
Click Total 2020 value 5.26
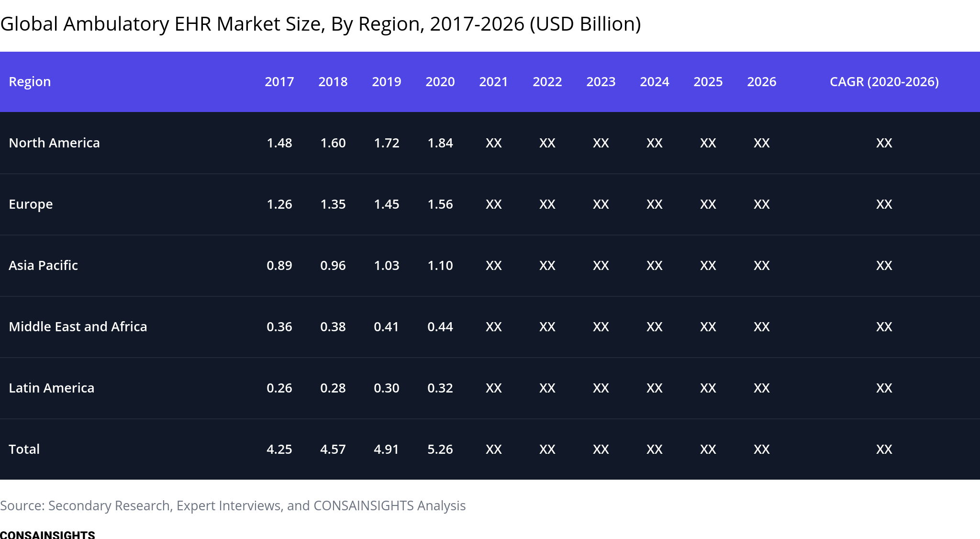coord(440,449)
